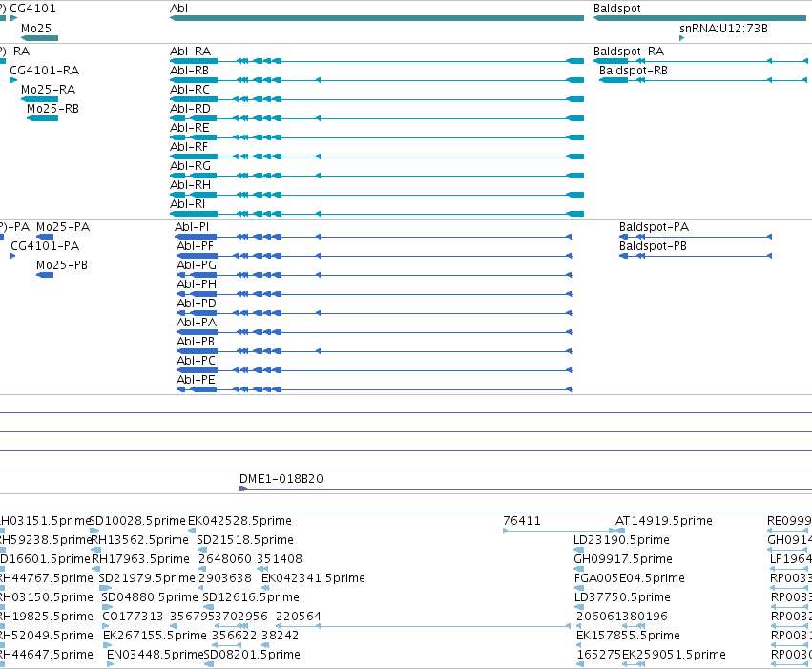Open the EK267155.5prime EST label
The width and height of the screenshot is (812, 669).
(155, 636)
